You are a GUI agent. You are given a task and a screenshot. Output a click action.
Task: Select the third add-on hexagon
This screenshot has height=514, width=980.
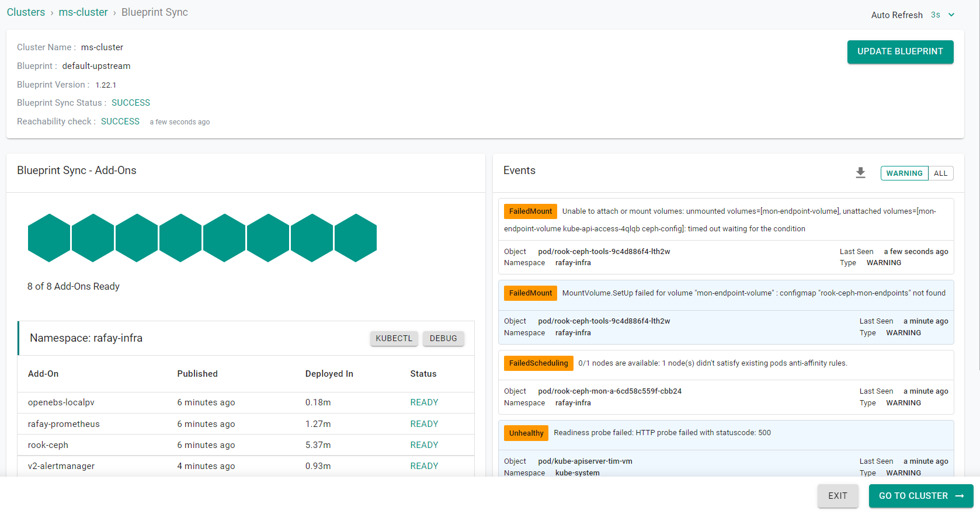point(137,238)
